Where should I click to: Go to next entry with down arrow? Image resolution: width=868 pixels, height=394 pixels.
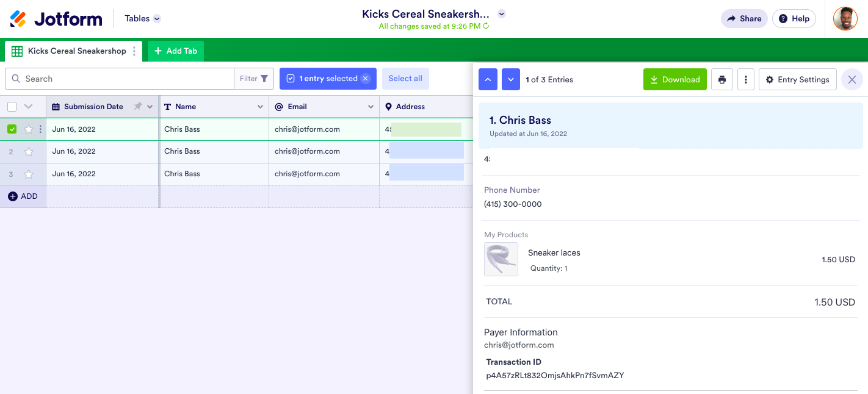[x=511, y=79]
